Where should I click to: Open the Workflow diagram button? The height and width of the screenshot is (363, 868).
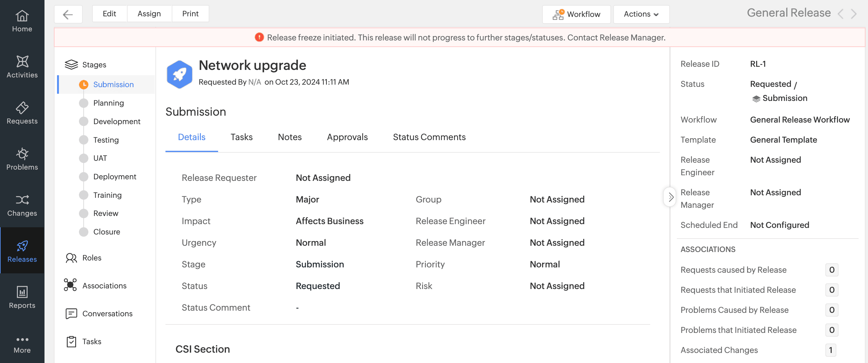(576, 14)
